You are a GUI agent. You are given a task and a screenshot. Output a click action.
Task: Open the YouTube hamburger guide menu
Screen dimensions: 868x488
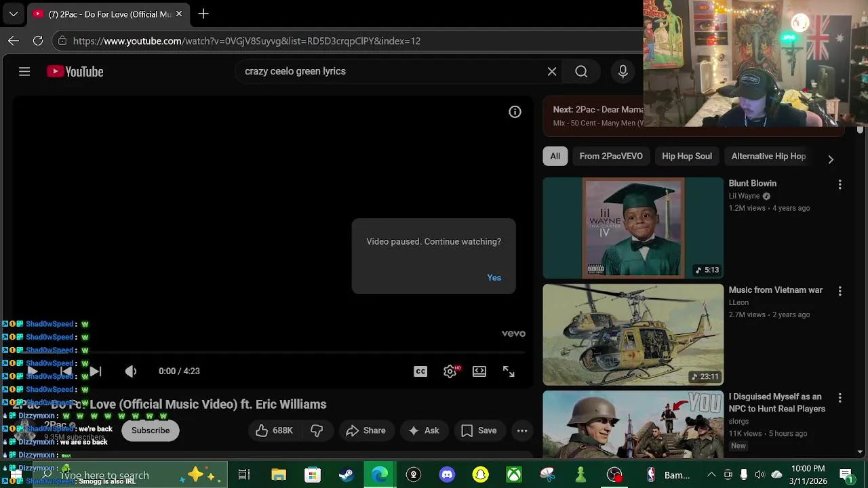[24, 71]
